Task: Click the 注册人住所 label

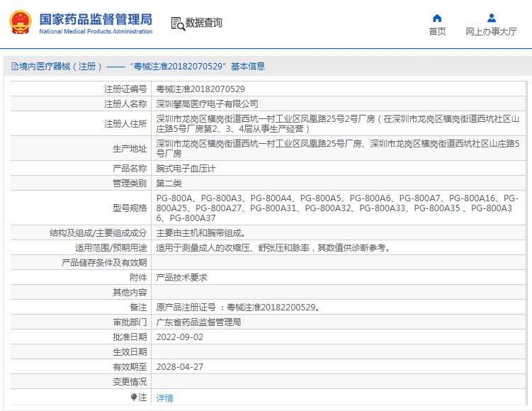Action: (x=125, y=124)
